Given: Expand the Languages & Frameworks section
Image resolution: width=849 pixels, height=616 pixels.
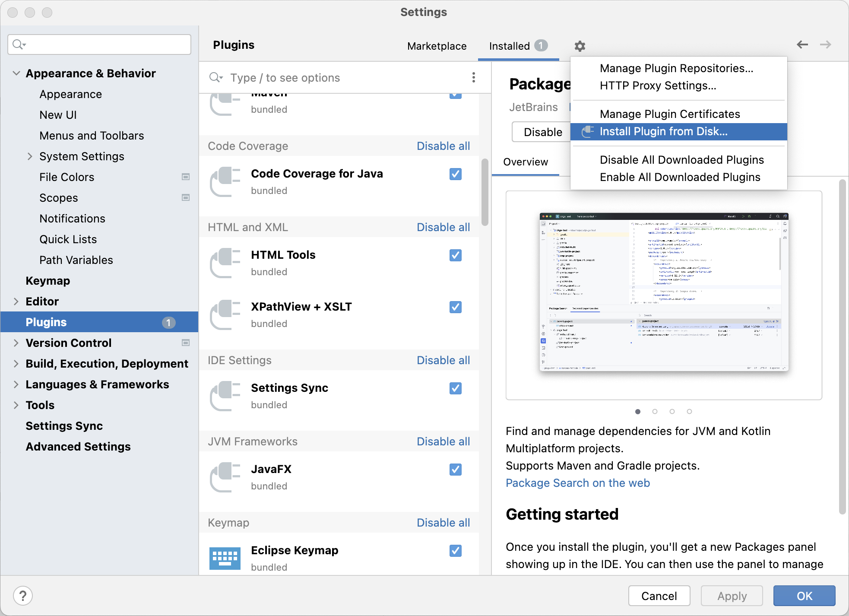Looking at the screenshot, I should pos(16,384).
